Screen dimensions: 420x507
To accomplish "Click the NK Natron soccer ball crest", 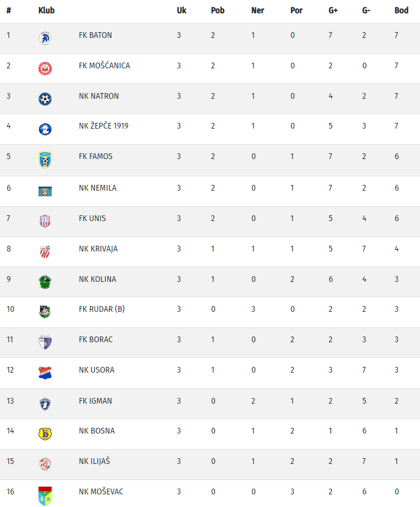I will tap(45, 99).
